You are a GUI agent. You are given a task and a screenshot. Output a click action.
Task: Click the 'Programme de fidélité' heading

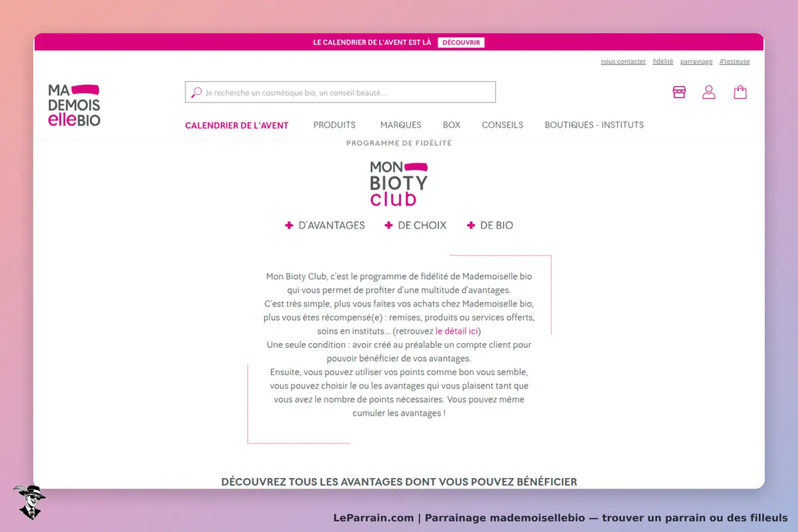[399, 143]
